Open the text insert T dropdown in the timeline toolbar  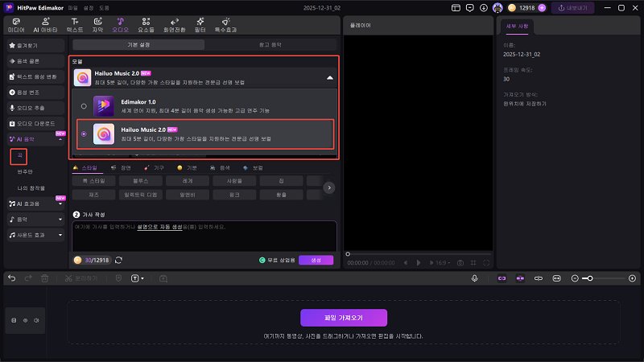pyautogui.click(x=137, y=278)
